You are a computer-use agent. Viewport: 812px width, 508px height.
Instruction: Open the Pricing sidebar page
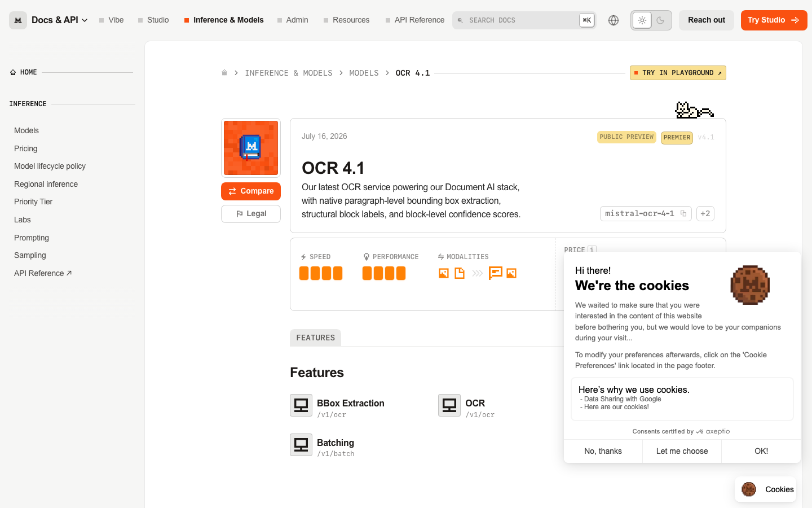(26, 148)
